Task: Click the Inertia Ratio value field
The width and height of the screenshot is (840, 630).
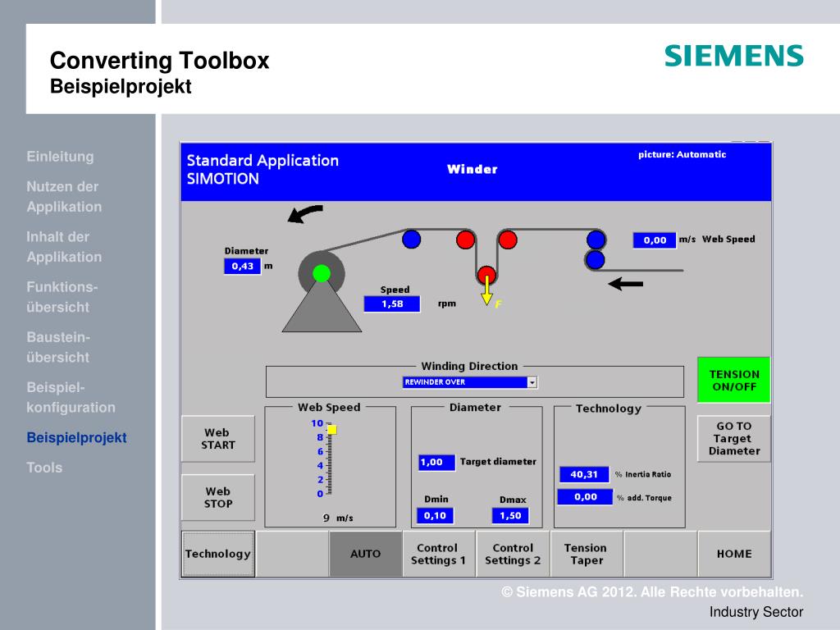Action: [x=584, y=475]
